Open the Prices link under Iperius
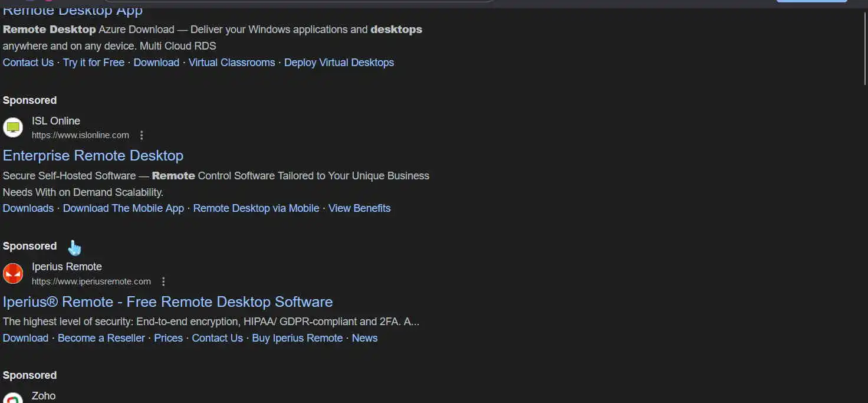 [x=169, y=338]
